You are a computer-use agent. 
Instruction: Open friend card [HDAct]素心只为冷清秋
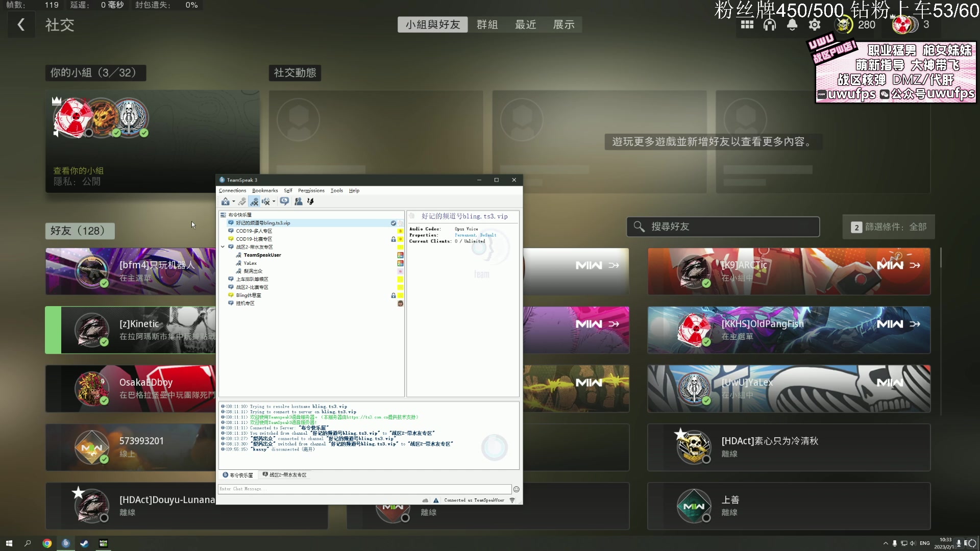pos(789,447)
